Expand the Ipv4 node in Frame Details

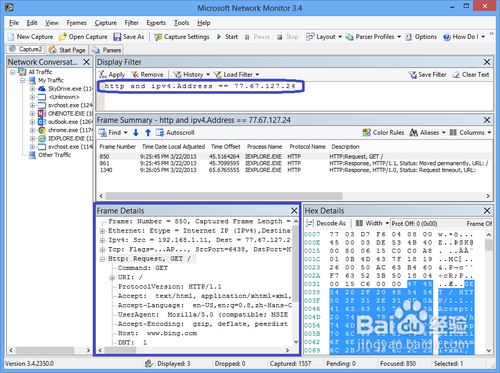[x=103, y=240]
